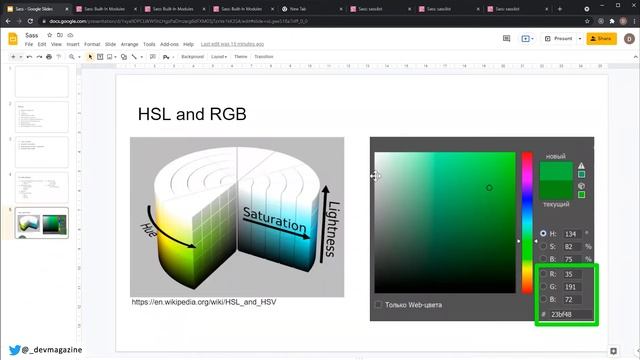Select the H hue radio button

tap(543, 233)
